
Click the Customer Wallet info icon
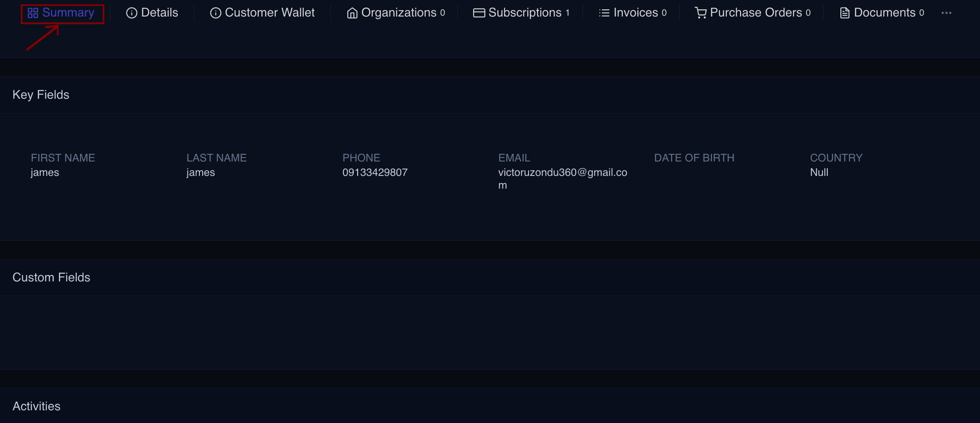(x=216, y=13)
